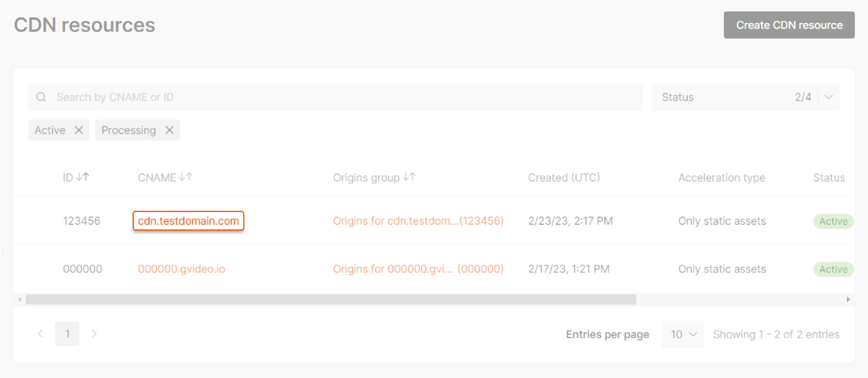The image size is (868, 378).
Task: Select page 1 in pagination
Action: 67,334
